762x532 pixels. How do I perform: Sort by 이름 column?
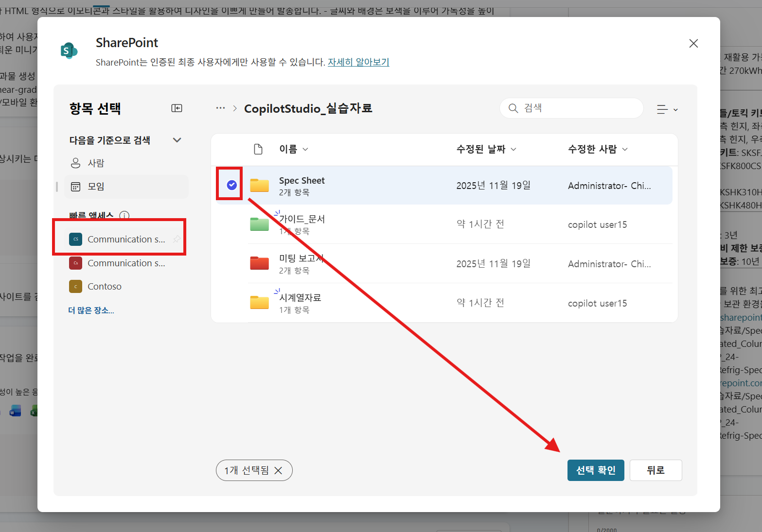pos(294,149)
